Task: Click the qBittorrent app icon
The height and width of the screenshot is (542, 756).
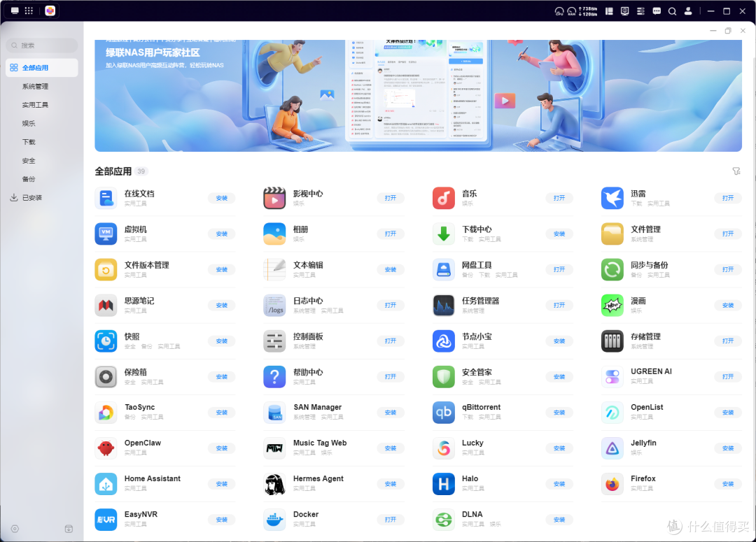Action: pos(444,413)
